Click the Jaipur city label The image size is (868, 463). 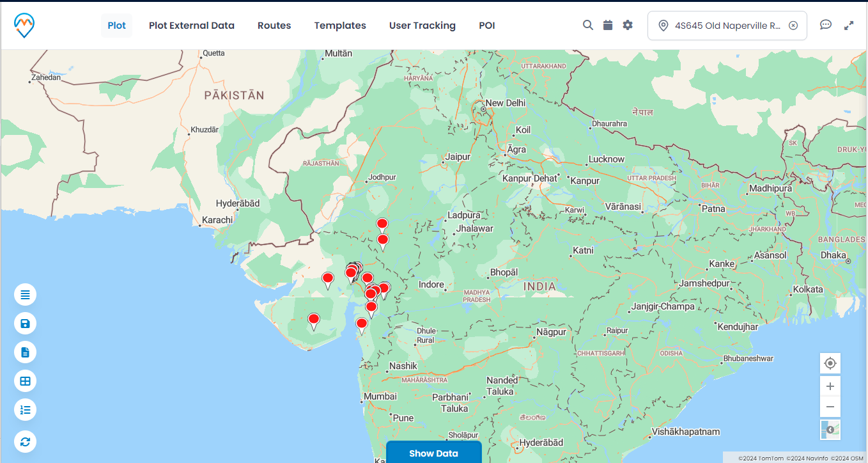[458, 157]
